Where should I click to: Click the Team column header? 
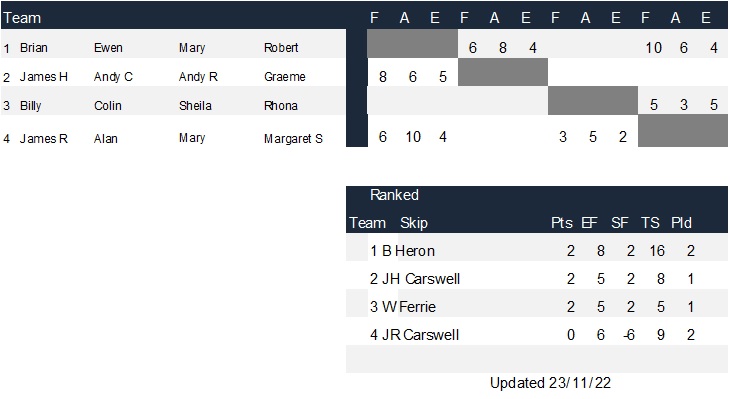[x=22, y=18]
